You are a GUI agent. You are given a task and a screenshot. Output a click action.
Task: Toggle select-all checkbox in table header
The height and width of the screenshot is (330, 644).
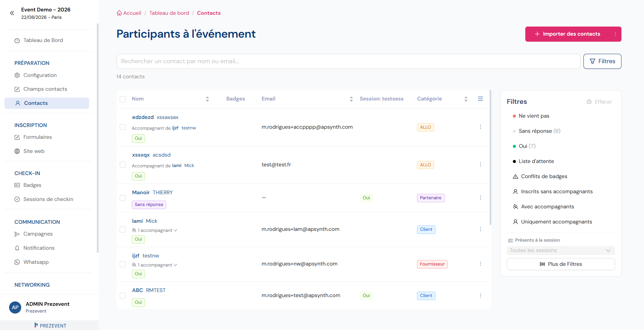click(123, 99)
